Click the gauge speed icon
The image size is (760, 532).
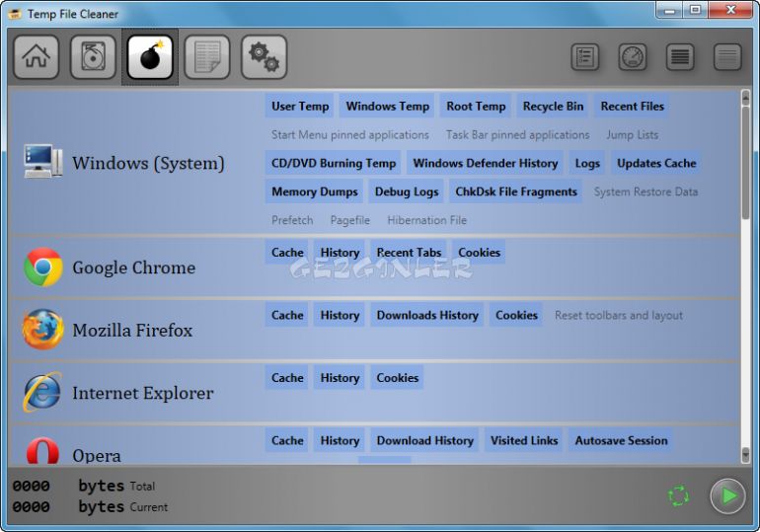[633, 57]
